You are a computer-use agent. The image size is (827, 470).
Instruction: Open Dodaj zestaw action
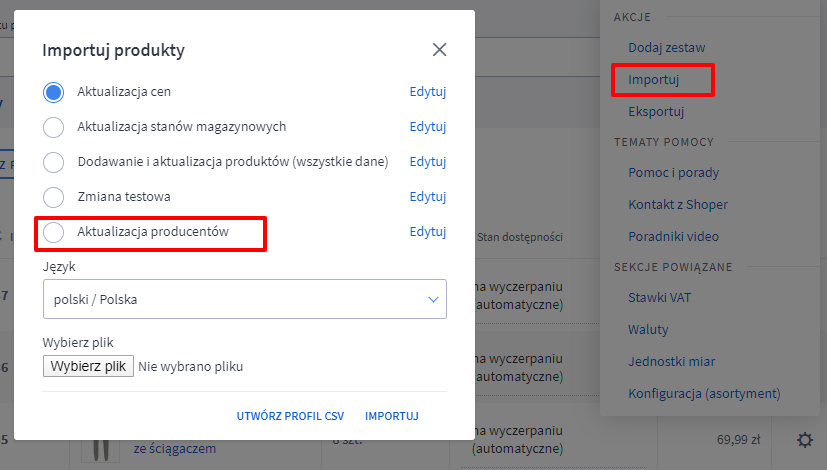click(667, 47)
